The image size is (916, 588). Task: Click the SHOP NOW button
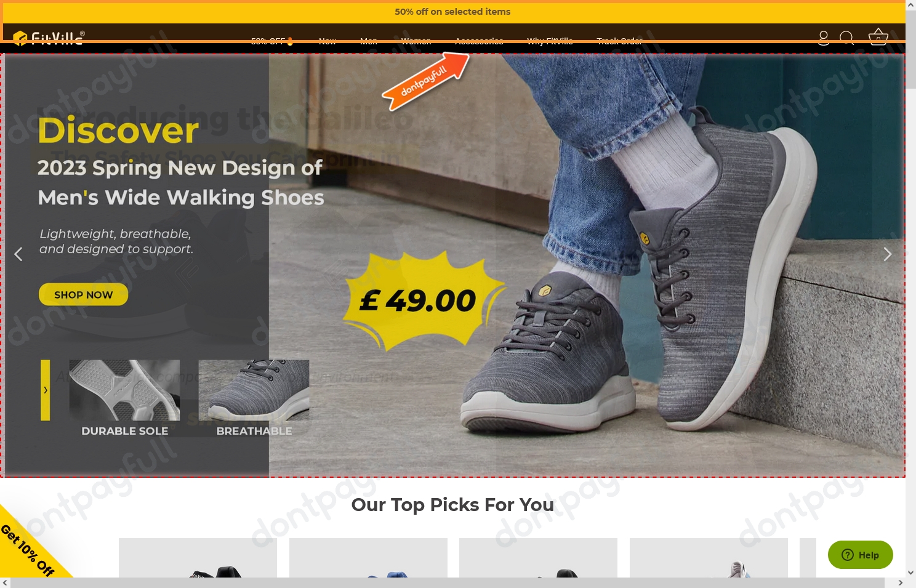click(84, 294)
